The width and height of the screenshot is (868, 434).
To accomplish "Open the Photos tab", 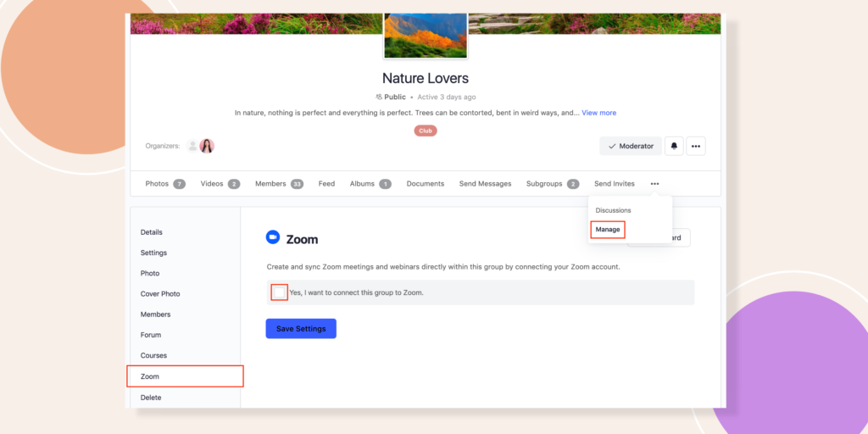I will click(x=157, y=184).
